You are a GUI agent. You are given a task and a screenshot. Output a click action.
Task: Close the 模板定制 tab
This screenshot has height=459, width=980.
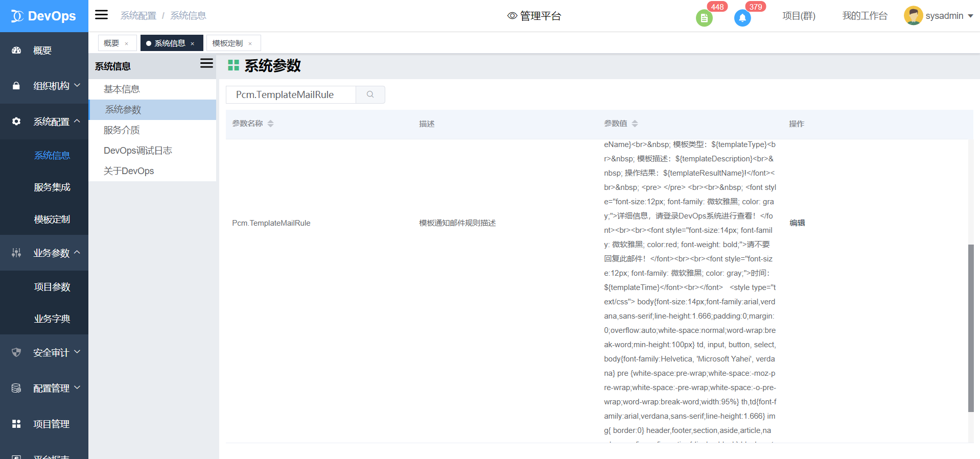point(250,44)
